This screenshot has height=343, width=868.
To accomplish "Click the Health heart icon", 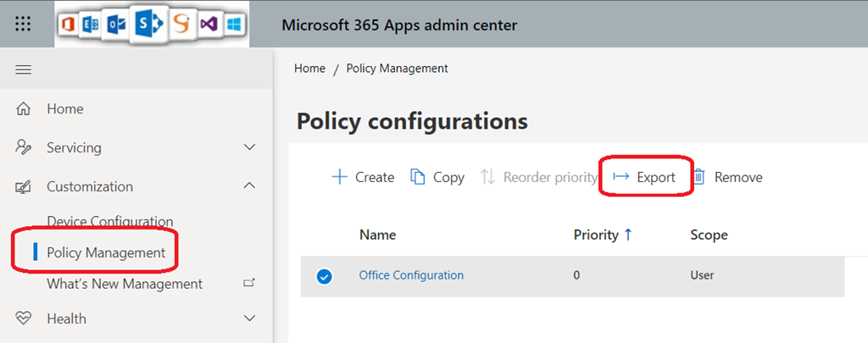I will [24, 318].
